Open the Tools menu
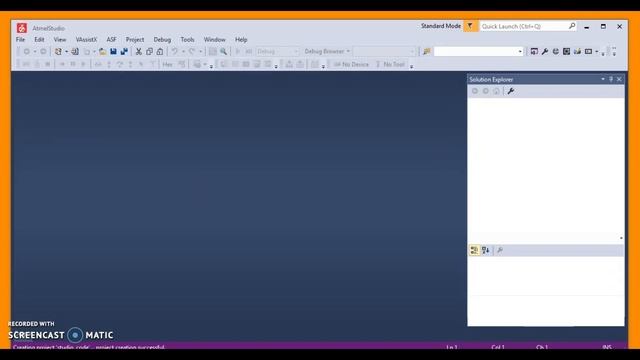Viewport: 640px width, 360px height. [x=187, y=40]
